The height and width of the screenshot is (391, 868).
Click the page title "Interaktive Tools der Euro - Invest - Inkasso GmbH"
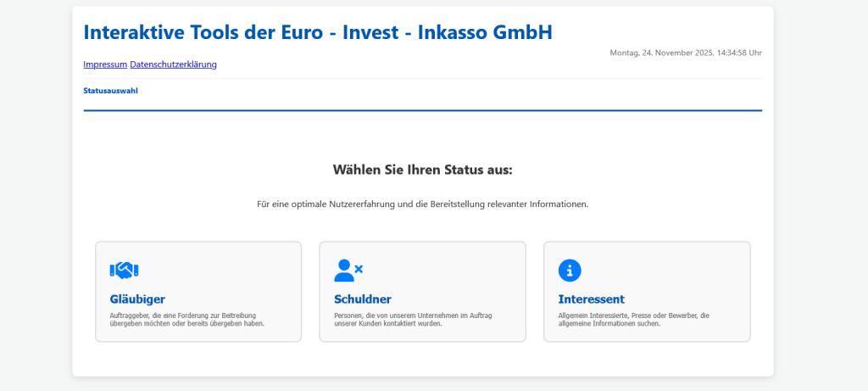click(x=318, y=32)
